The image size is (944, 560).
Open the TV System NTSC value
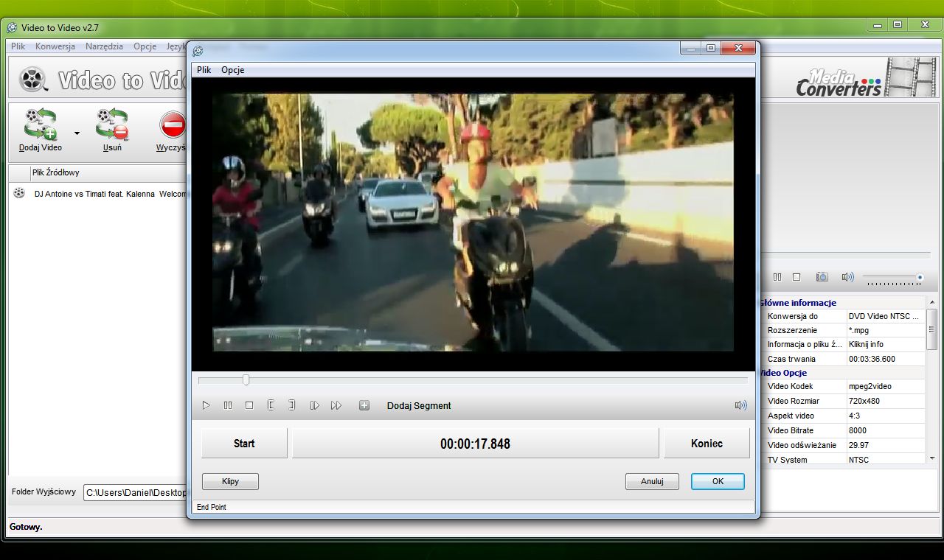click(x=885, y=459)
